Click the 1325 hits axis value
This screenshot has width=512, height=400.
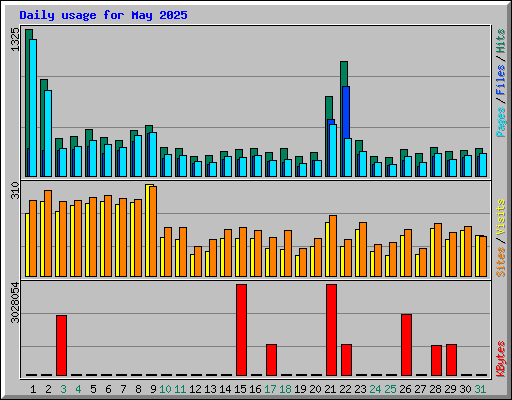click(15, 40)
